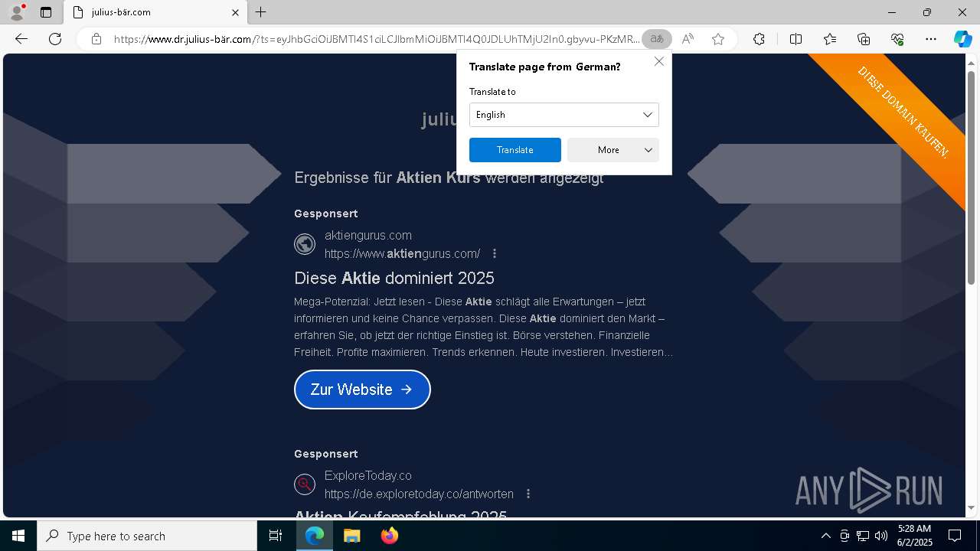
Task: Expand the More options dropdown
Action: point(613,150)
